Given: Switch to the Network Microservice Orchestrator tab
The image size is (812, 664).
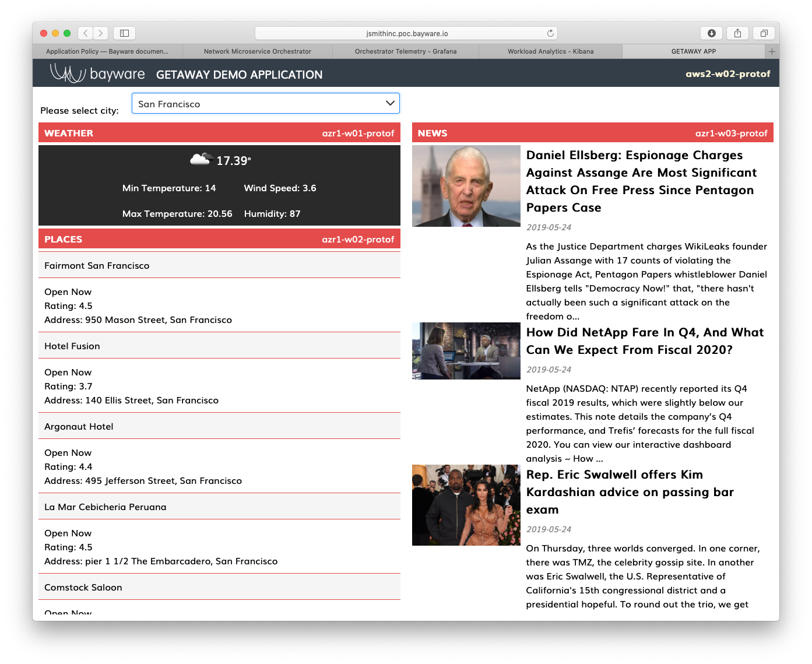Looking at the screenshot, I should click(258, 51).
